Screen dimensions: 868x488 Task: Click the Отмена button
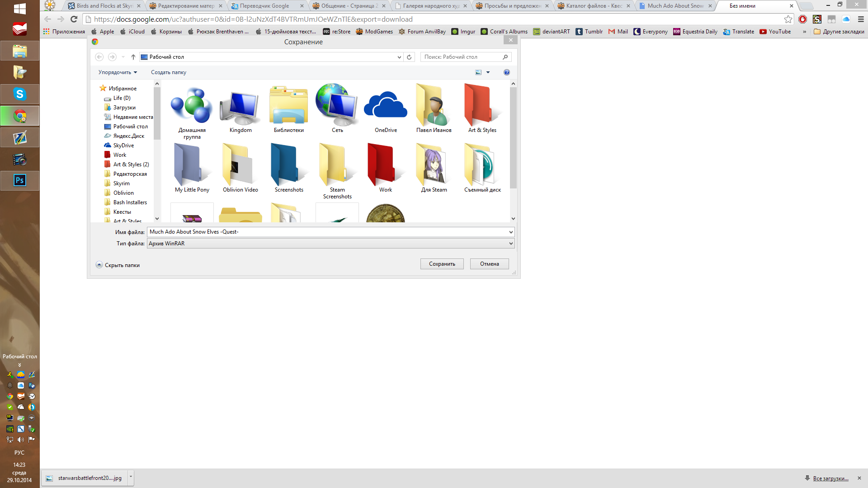click(x=489, y=264)
